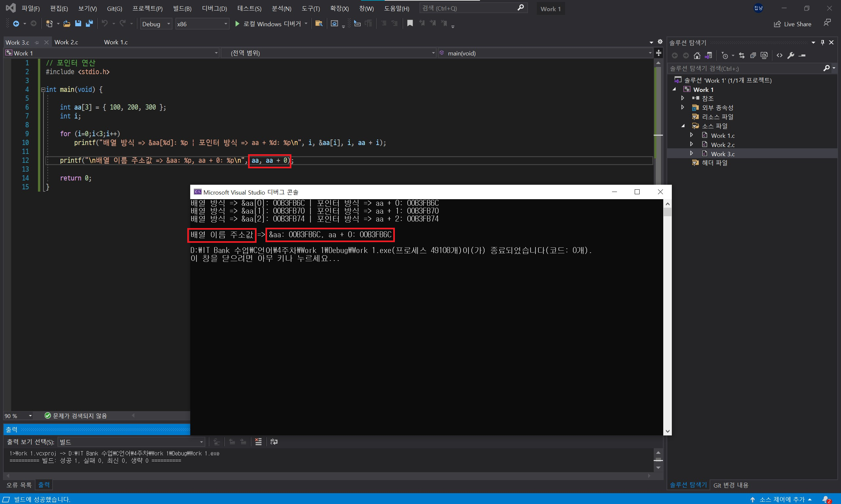Image resolution: width=841 pixels, height=504 pixels.
Task: Toggle Show All Files in Solution Explorer
Action: point(764,56)
